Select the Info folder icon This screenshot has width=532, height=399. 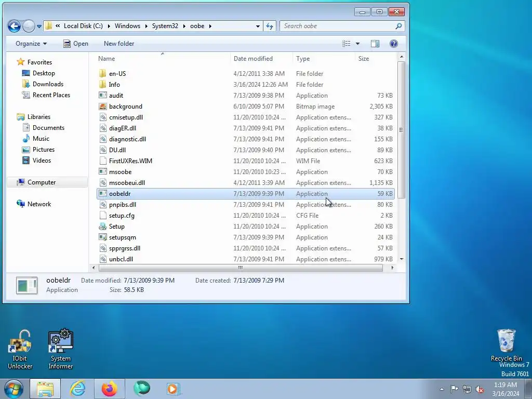[102, 85]
